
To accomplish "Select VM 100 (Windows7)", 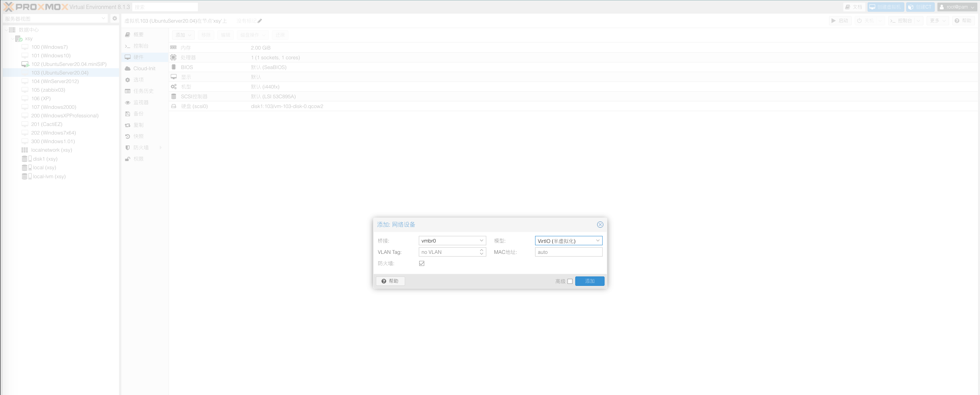I will [x=50, y=47].
